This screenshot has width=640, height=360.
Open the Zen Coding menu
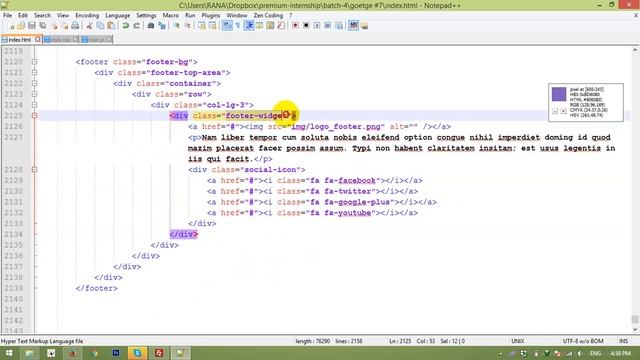pyautogui.click(x=268, y=15)
